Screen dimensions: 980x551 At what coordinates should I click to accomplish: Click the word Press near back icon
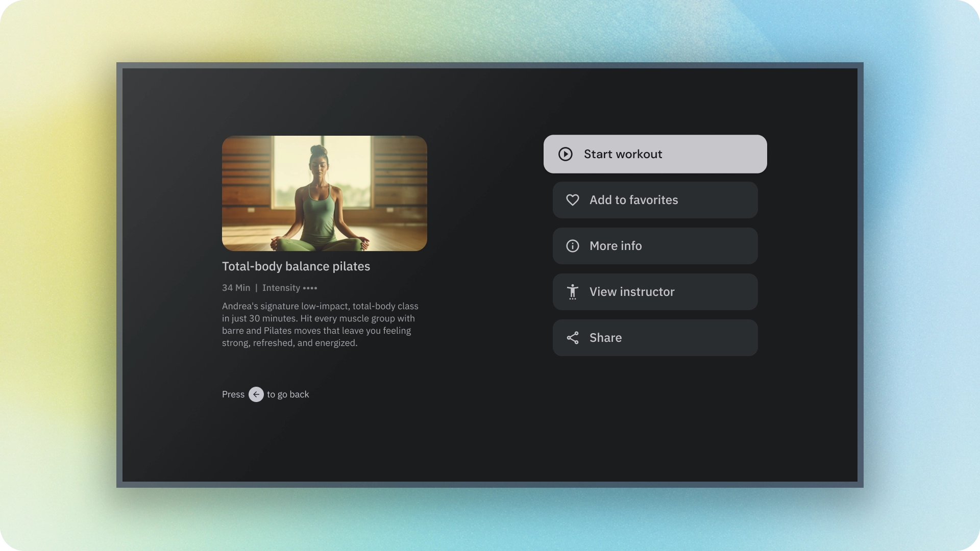233,394
